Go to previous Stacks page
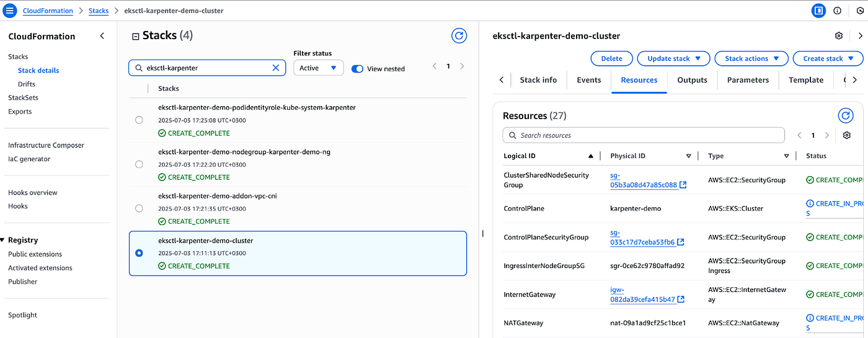The width and height of the screenshot is (868, 338). (435, 66)
